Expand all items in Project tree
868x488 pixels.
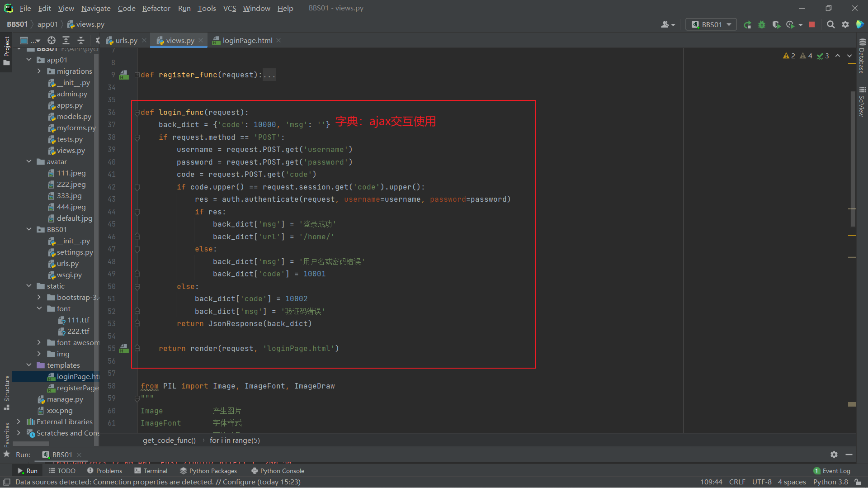coord(66,40)
